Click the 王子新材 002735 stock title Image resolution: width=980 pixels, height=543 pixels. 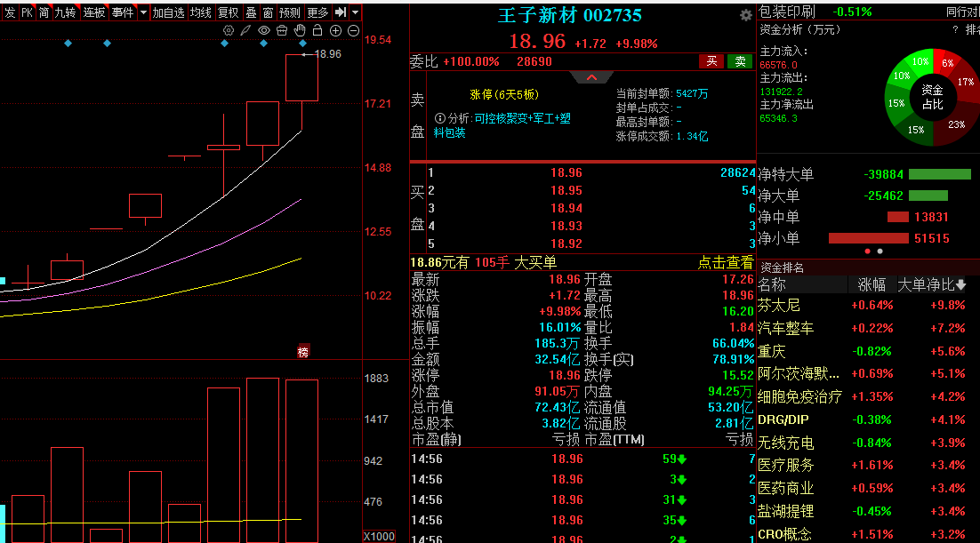(x=569, y=16)
